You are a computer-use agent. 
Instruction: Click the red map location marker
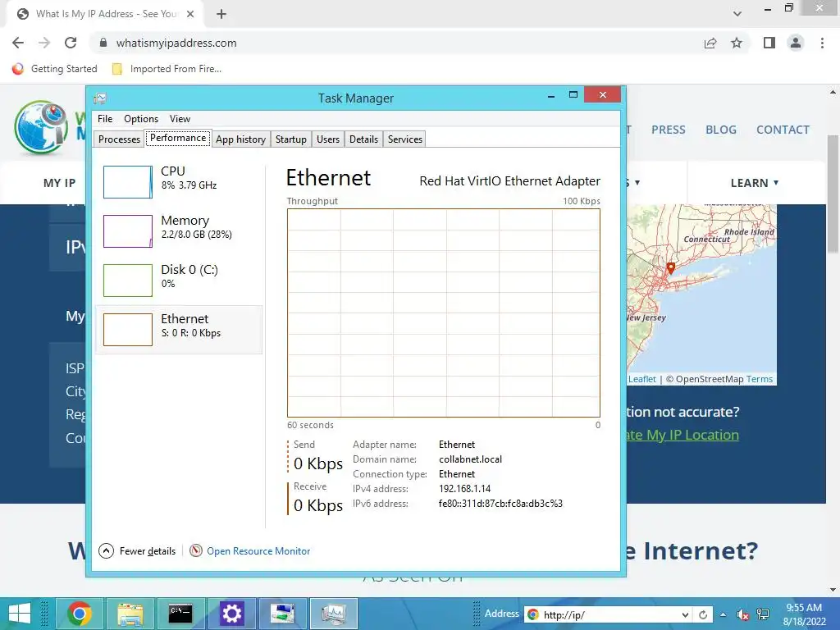[x=670, y=268]
